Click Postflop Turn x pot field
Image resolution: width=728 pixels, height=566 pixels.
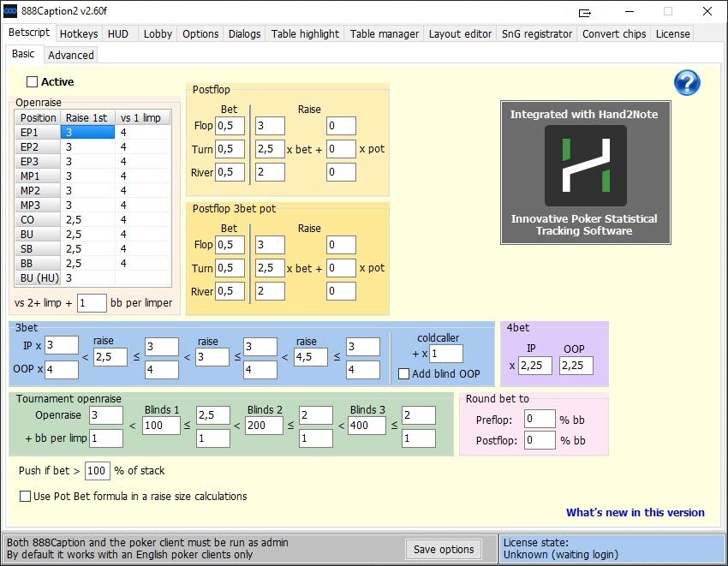coord(341,149)
